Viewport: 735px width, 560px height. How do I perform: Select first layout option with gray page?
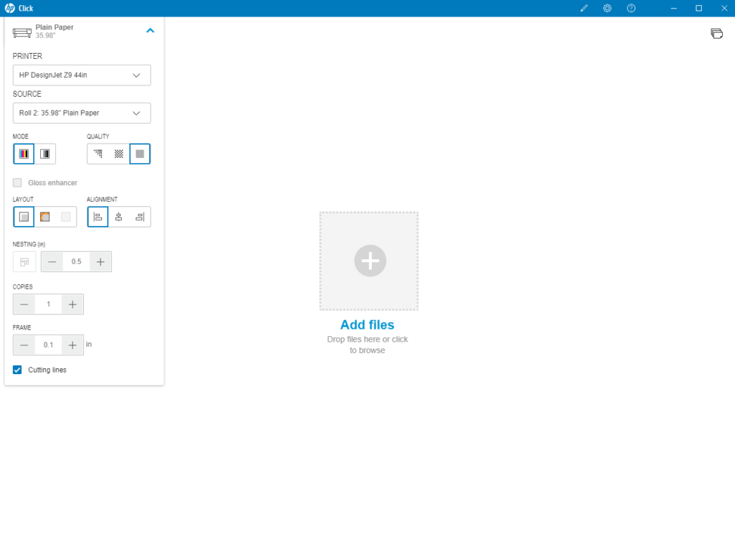pos(24,217)
